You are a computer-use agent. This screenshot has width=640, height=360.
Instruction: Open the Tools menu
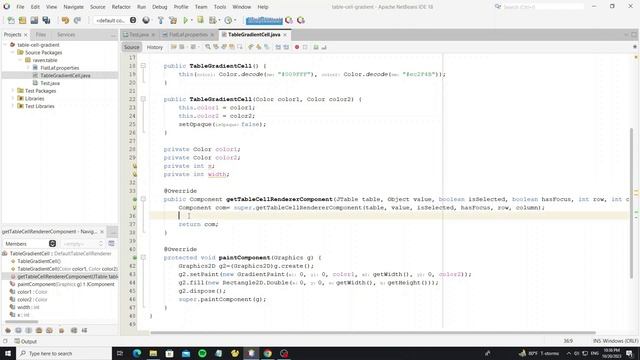pyautogui.click(x=220, y=7)
